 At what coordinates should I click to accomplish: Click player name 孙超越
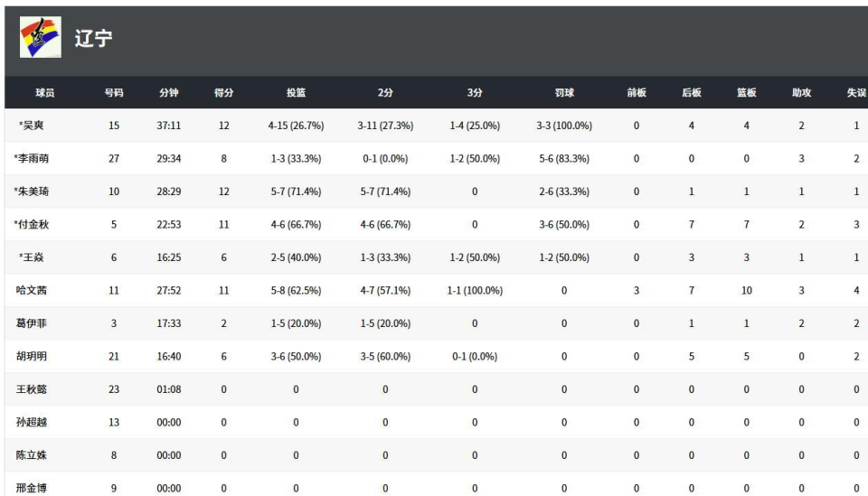[32, 423]
